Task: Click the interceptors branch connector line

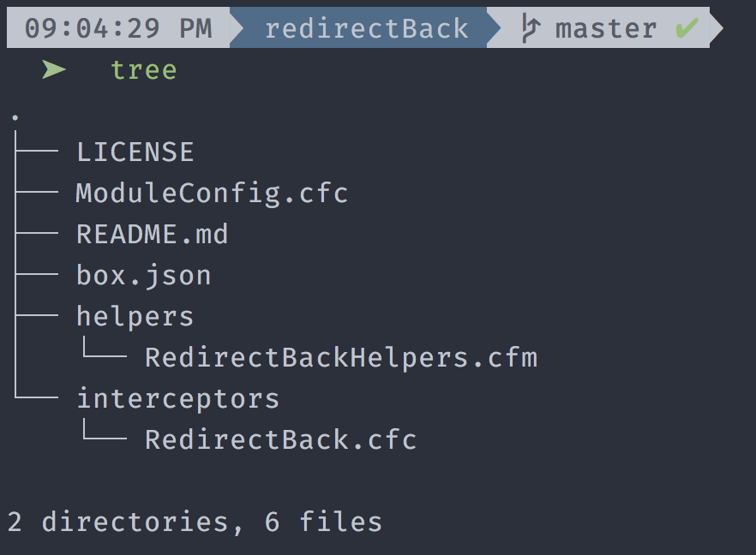Action: [x=37, y=397]
